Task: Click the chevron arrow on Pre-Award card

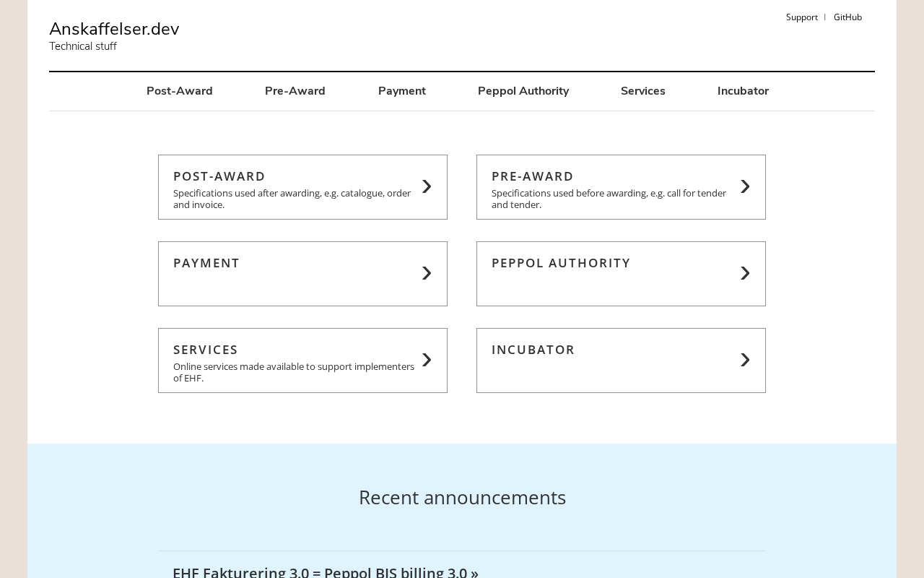Action: 745,187
